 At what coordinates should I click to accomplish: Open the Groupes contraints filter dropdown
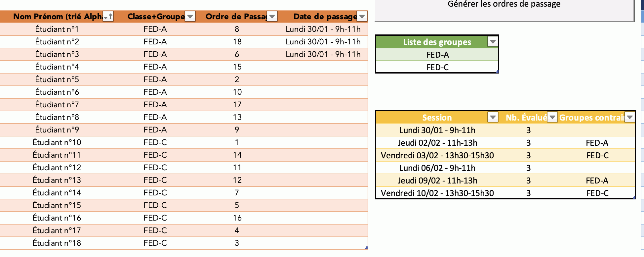point(630,117)
